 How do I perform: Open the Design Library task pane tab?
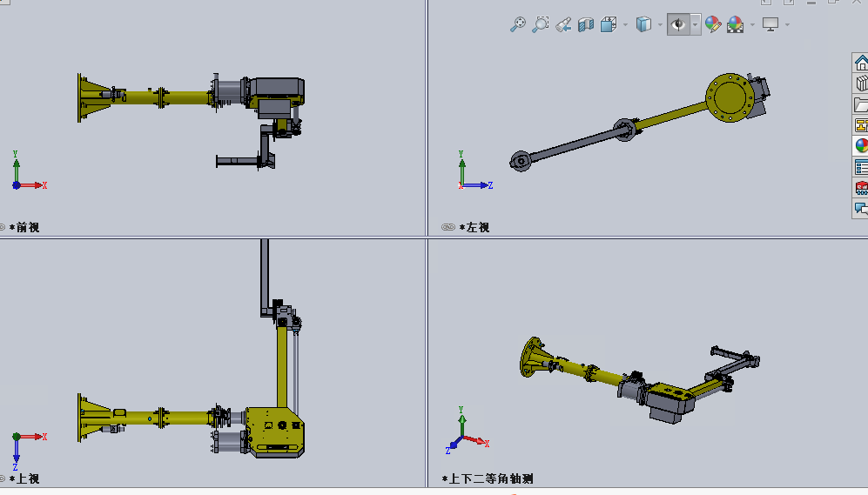coord(861,84)
